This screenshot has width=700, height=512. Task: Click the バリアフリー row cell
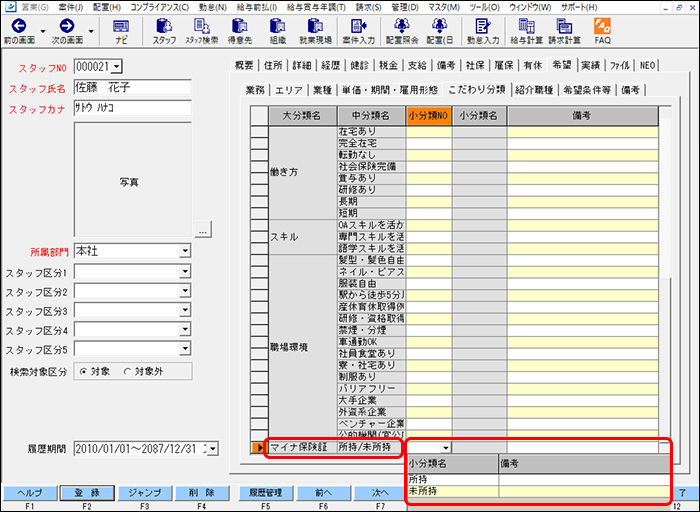point(371,388)
